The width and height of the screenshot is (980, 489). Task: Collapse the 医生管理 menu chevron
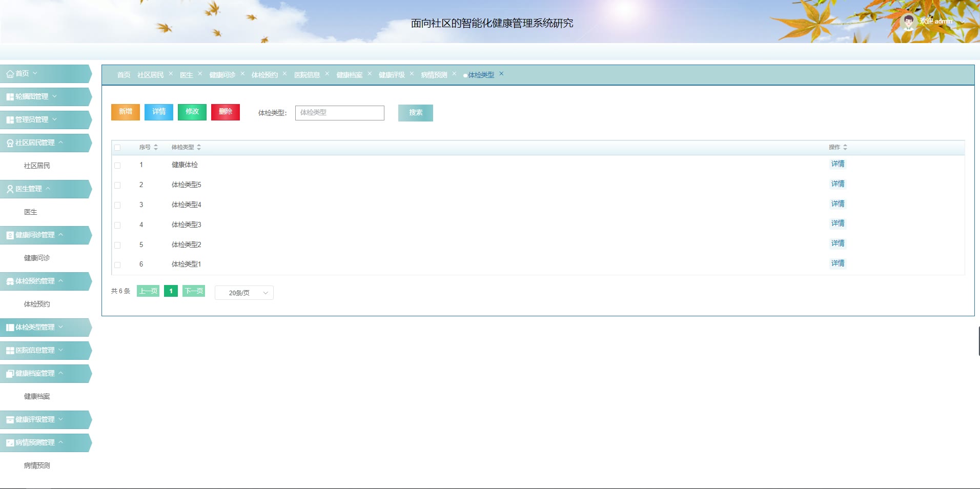[48, 189]
